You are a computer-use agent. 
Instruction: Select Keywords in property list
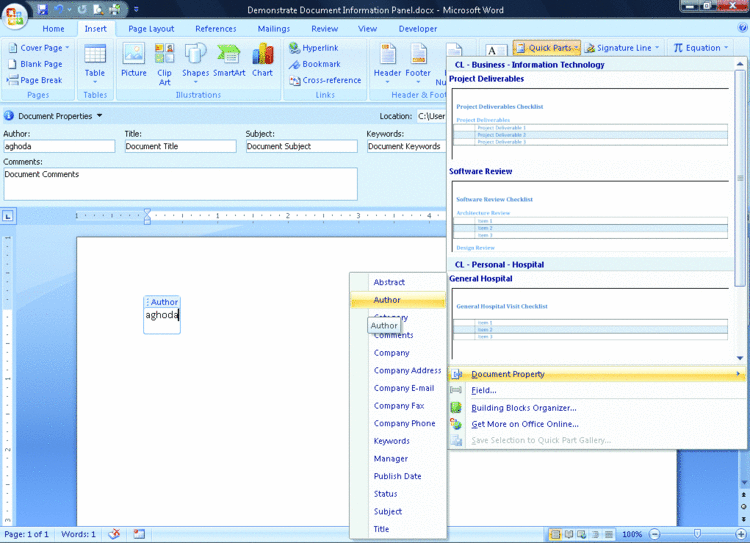[x=398, y=441]
